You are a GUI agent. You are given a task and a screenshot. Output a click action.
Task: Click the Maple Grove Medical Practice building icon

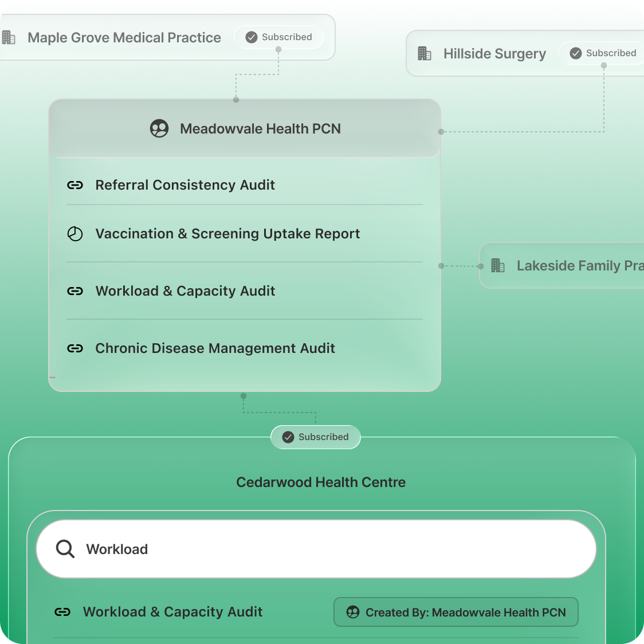(8, 37)
